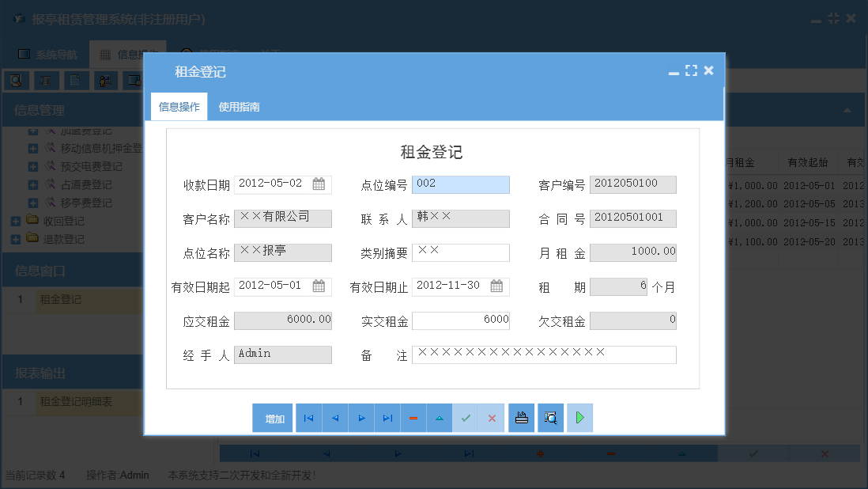The height and width of the screenshot is (489, 868).
Task: Cancel edits with the red X icon
Action: (x=492, y=418)
